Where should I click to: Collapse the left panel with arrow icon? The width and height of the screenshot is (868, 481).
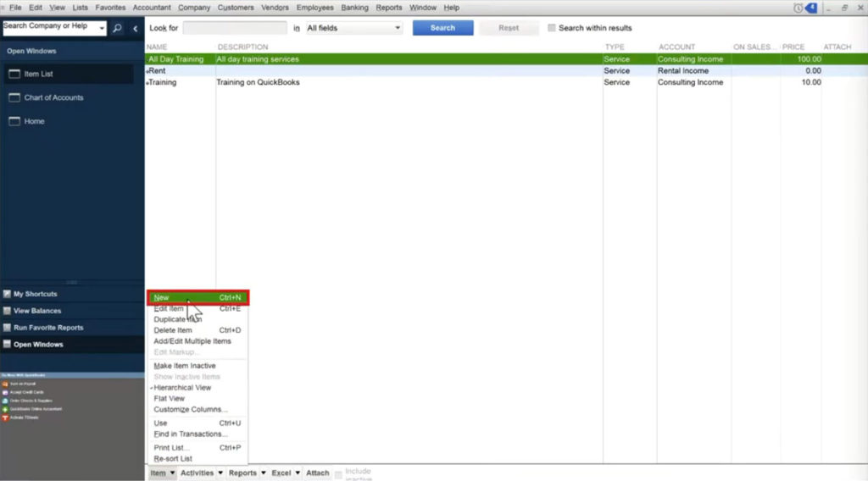(x=135, y=28)
